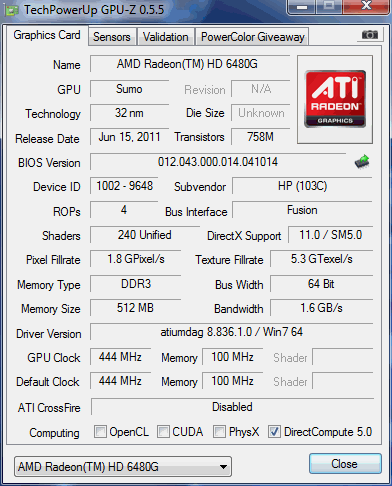Click the Device ID field 1002 - 9648
Image resolution: width=392 pixels, height=486 pixels.
point(124,186)
